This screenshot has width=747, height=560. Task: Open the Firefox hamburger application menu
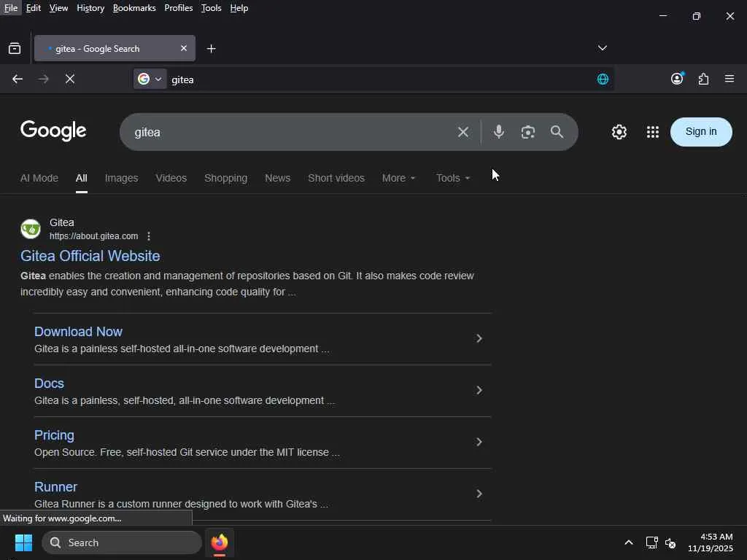click(x=729, y=79)
